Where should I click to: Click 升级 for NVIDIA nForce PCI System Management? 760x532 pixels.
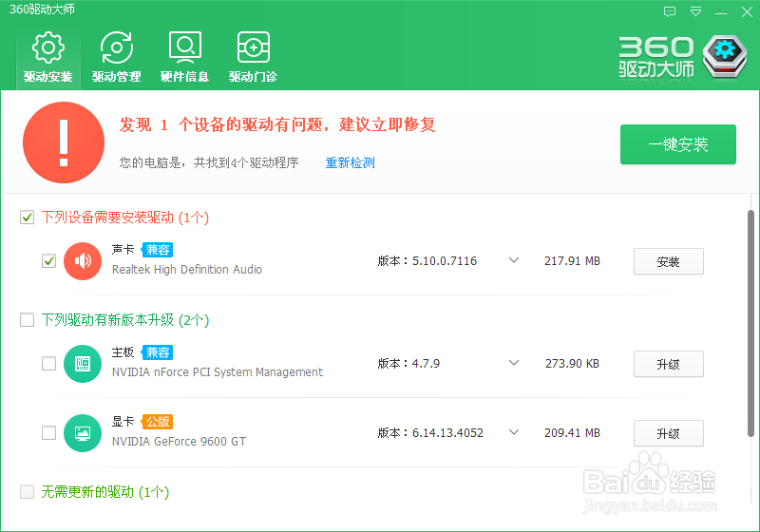coord(669,365)
